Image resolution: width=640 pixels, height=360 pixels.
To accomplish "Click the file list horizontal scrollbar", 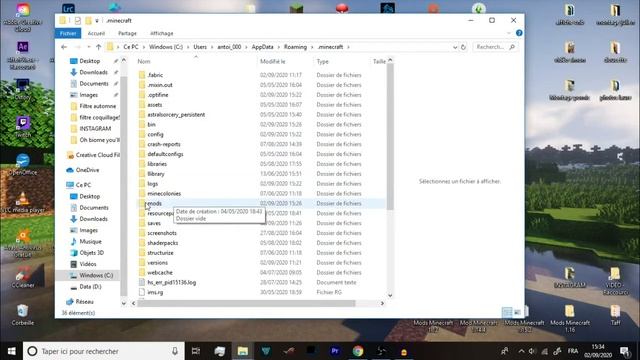I will (246, 303).
